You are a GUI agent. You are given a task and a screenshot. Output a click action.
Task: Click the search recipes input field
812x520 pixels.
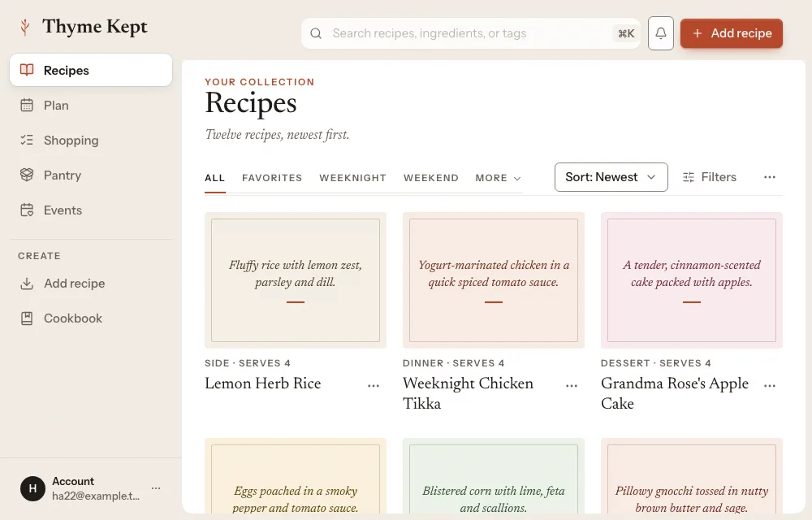471,33
